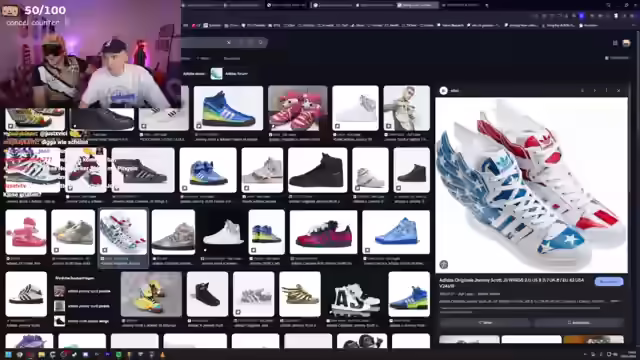Open the Google apps grid icon
Viewport: 640px width, 360px height.
[x=615, y=43]
